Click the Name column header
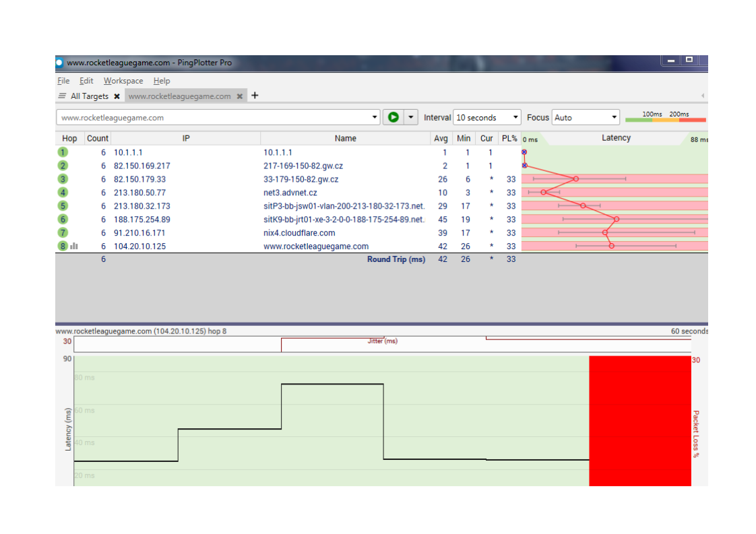Viewport: 756px width, 534px height. [345, 138]
